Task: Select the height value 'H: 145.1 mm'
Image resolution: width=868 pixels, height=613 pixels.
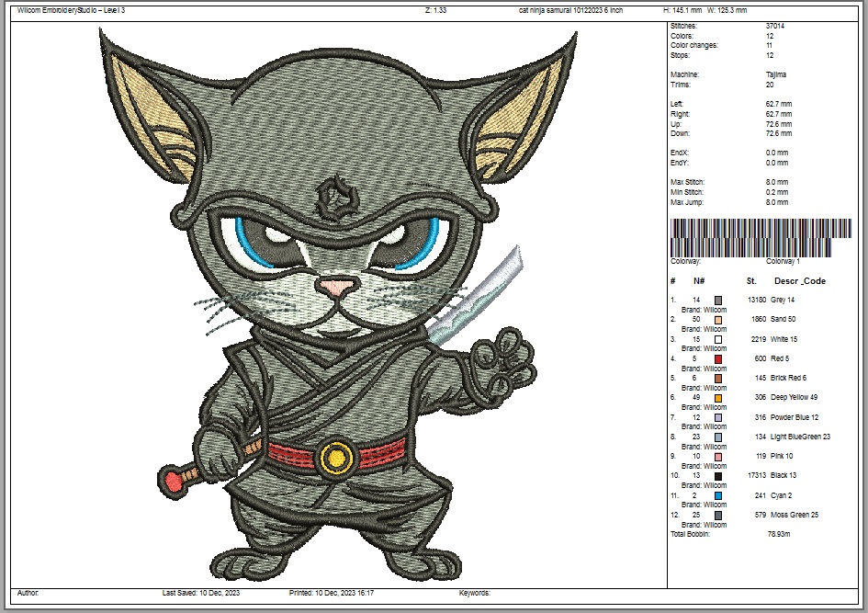Action: (x=682, y=10)
